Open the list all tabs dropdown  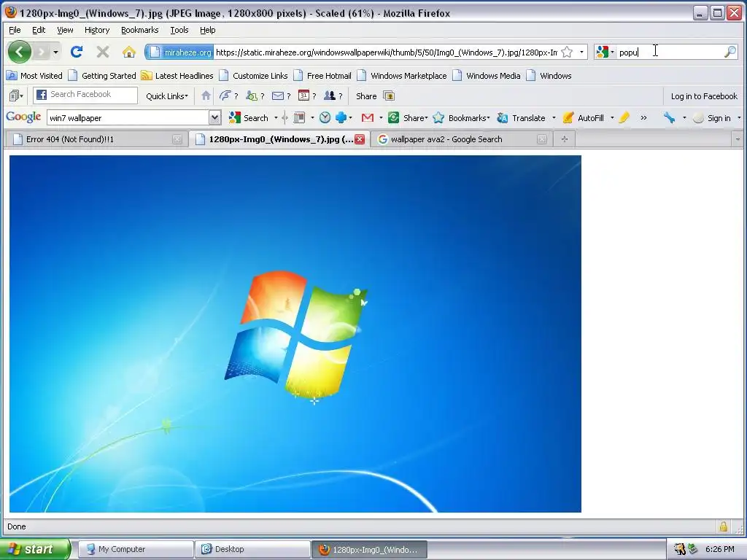(738, 139)
